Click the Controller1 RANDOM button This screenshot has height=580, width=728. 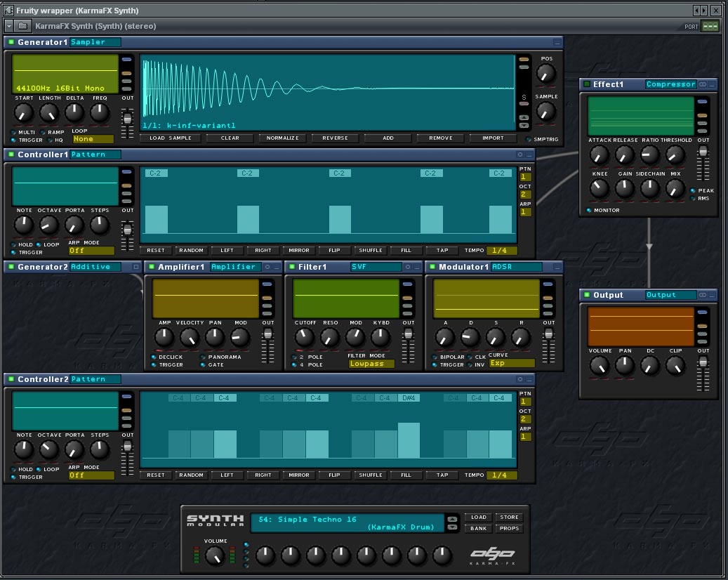pyautogui.click(x=191, y=251)
